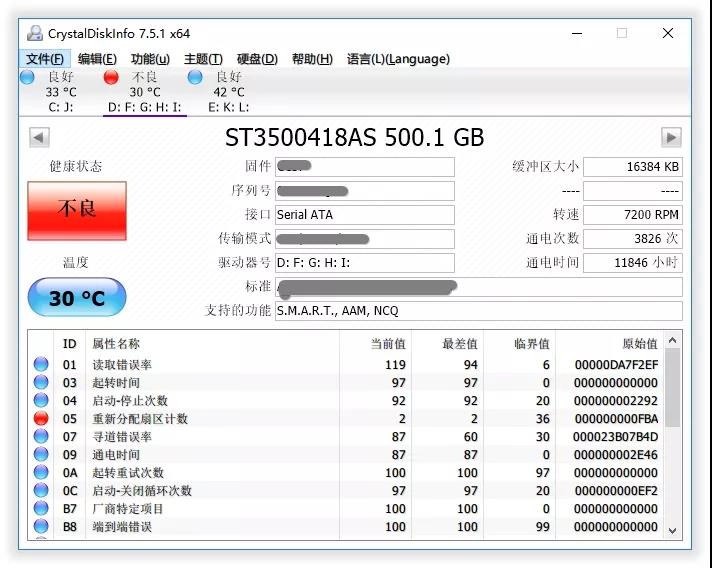Click status orb of attribute 07 寻道错误率

point(41,436)
